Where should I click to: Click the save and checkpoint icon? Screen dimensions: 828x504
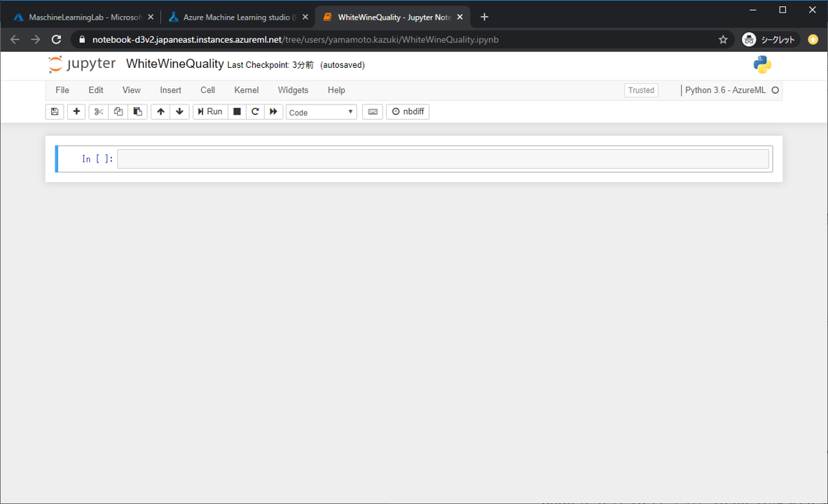click(x=55, y=112)
